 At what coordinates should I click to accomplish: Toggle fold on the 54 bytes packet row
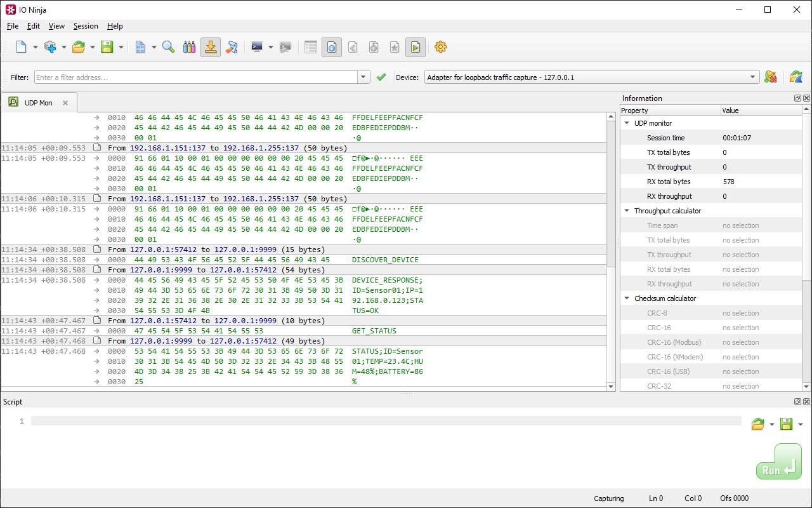pyautogui.click(x=97, y=270)
